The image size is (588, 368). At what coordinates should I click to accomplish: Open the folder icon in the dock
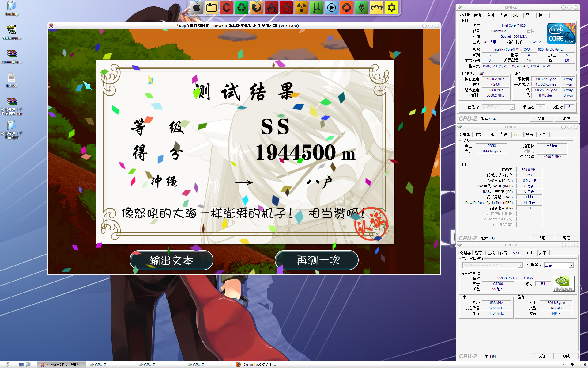coord(212,7)
